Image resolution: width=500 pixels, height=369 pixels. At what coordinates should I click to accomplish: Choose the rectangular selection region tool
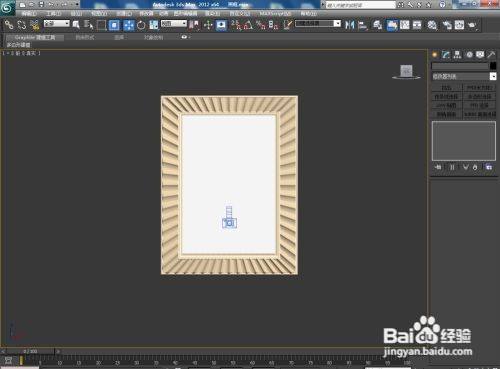point(101,25)
